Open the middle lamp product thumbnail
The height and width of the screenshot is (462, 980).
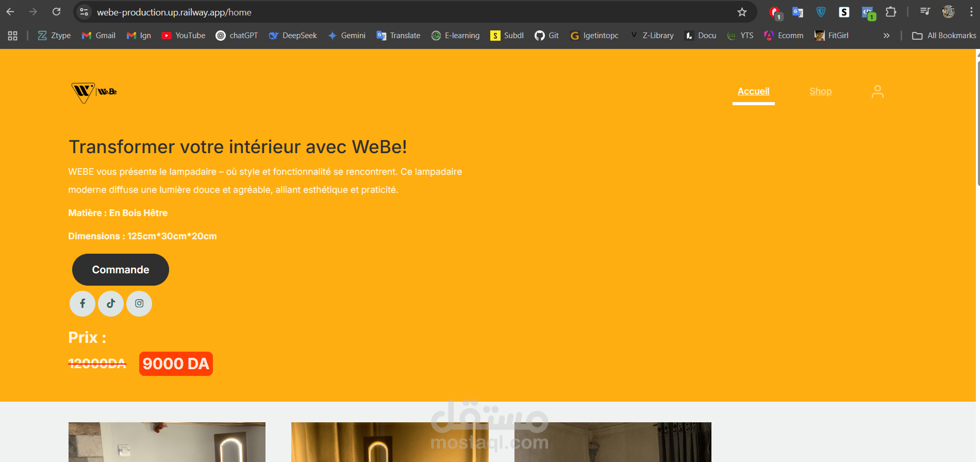390,442
